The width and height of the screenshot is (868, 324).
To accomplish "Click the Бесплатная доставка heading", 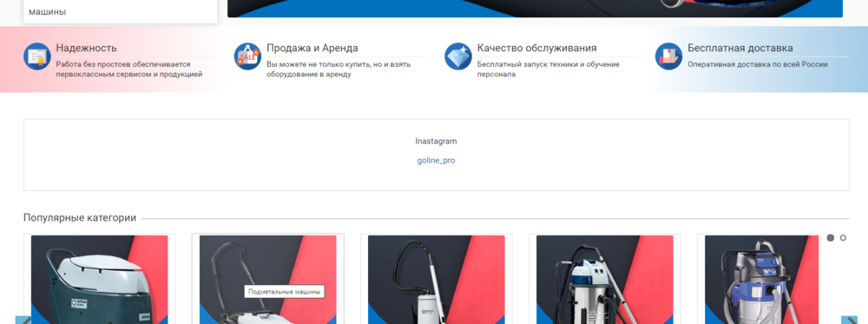I will tap(740, 48).
